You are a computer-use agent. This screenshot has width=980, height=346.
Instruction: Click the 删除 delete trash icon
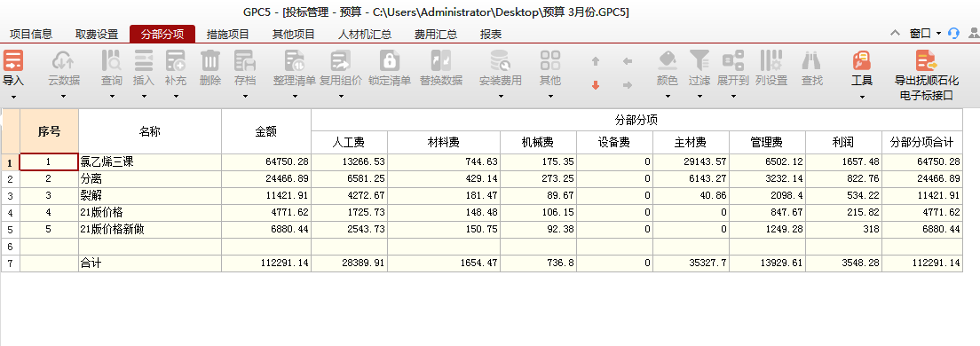210,60
